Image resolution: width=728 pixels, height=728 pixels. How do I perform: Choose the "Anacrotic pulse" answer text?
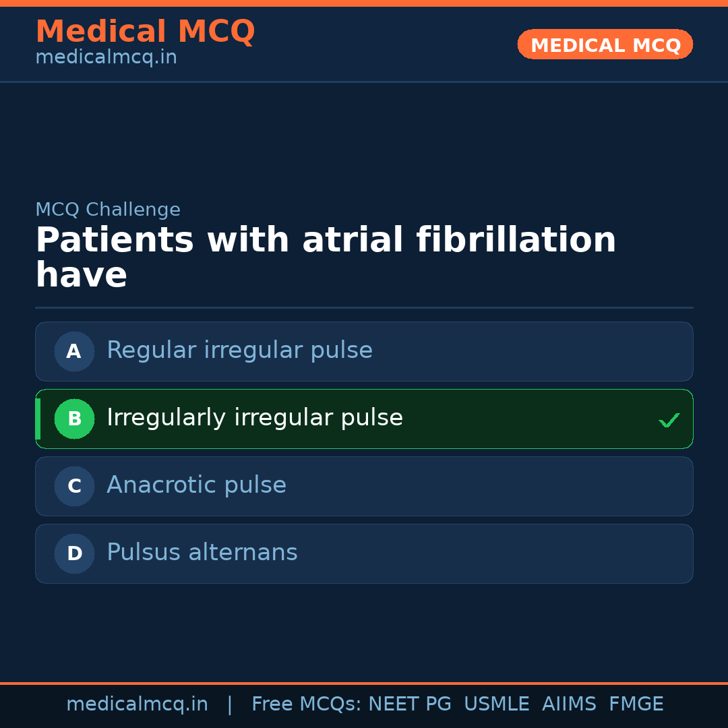(x=196, y=485)
